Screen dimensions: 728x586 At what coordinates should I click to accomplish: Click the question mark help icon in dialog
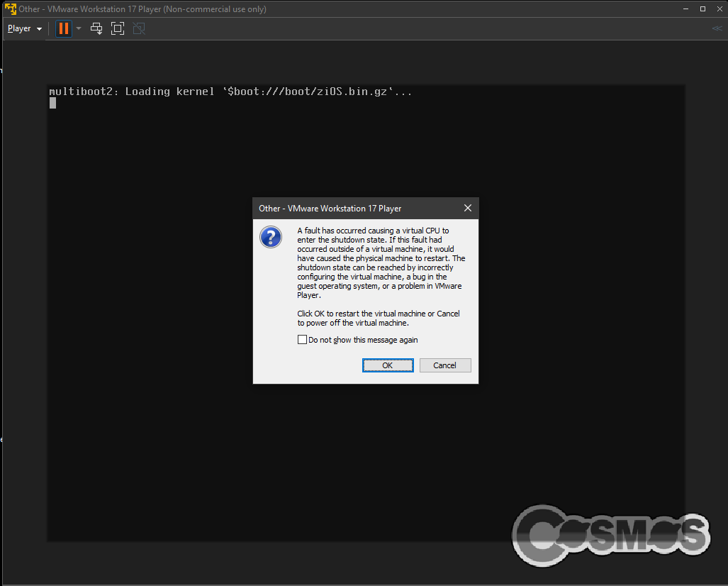[x=271, y=237]
